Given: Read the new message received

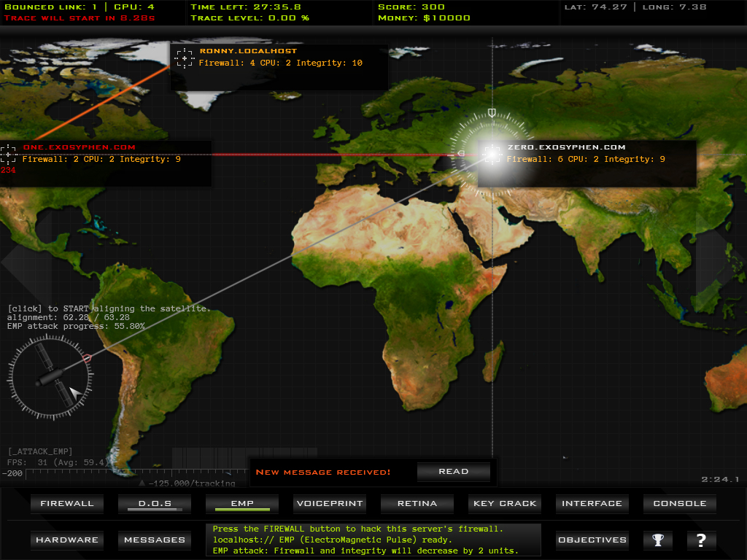Looking at the screenshot, I should tap(453, 472).
